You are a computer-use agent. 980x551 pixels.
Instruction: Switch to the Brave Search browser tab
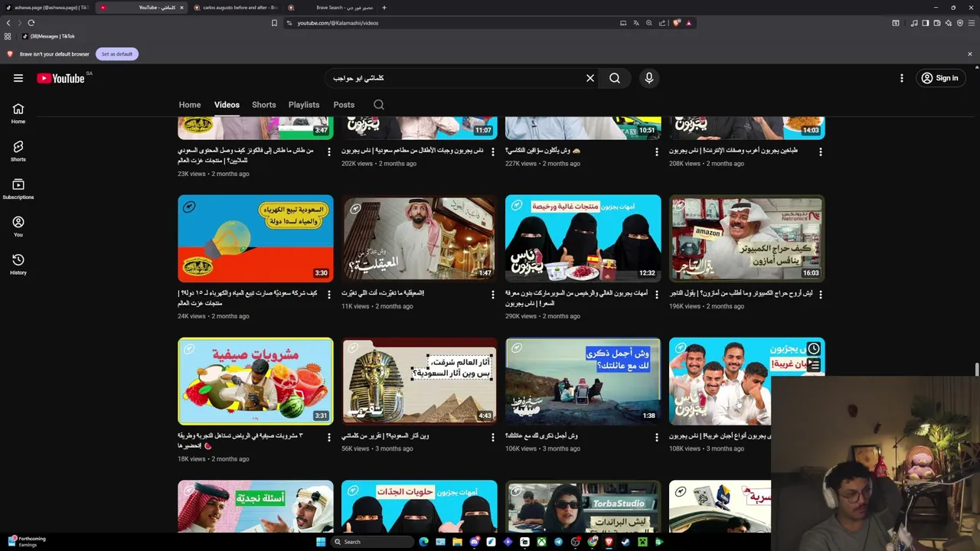click(x=329, y=8)
